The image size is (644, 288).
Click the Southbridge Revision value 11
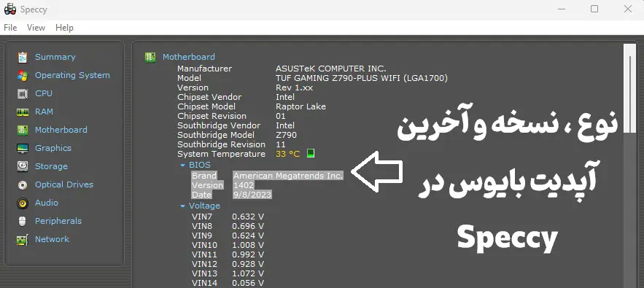pyautogui.click(x=281, y=144)
